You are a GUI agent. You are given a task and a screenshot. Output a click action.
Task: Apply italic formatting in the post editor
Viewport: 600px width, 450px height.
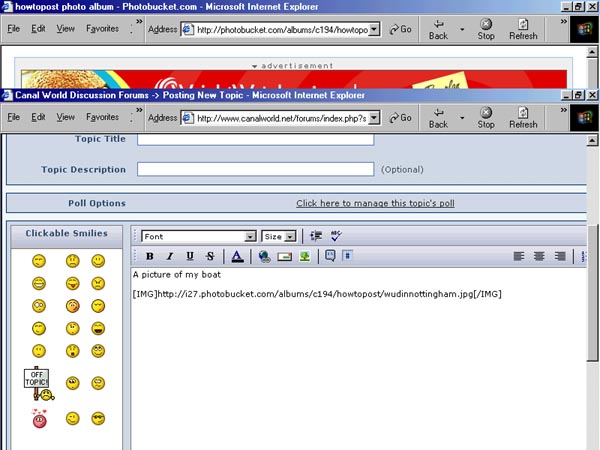point(170,256)
